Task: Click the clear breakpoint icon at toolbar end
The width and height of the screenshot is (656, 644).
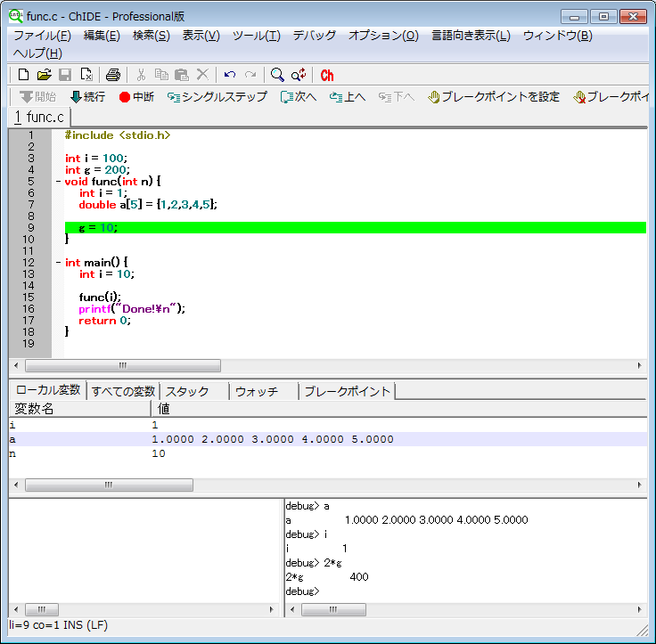Action: [x=579, y=97]
